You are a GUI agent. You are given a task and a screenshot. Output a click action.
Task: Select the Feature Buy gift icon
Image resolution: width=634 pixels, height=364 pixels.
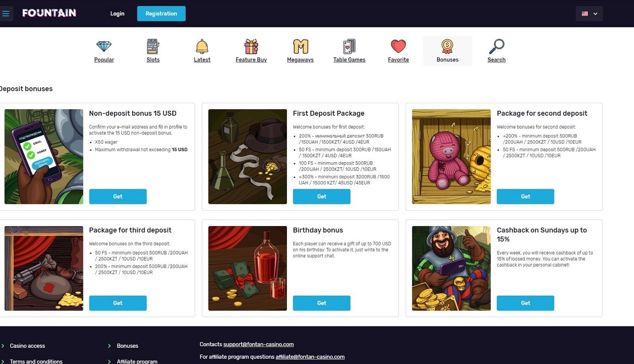pyautogui.click(x=251, y=47)
